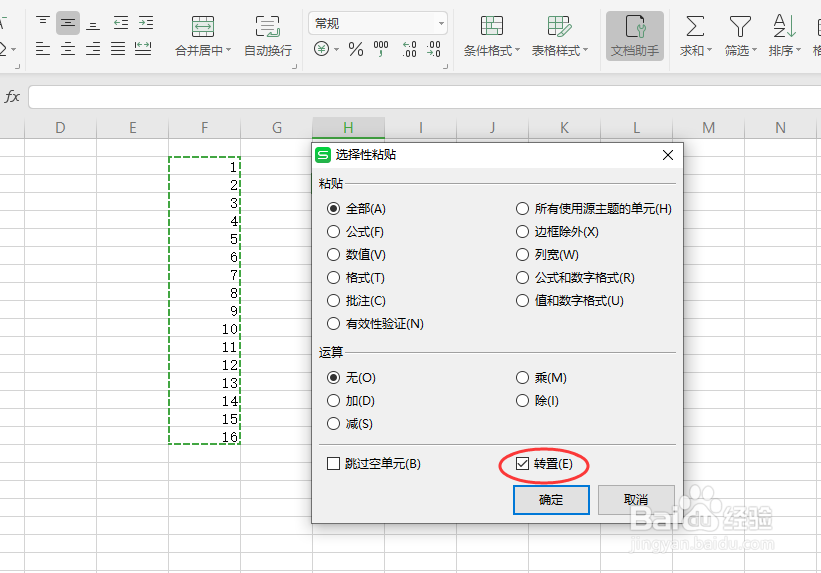Click the distributed alignment icon
Image resolution: width=821 pixels, height=573 pixels.
point(143,49)
